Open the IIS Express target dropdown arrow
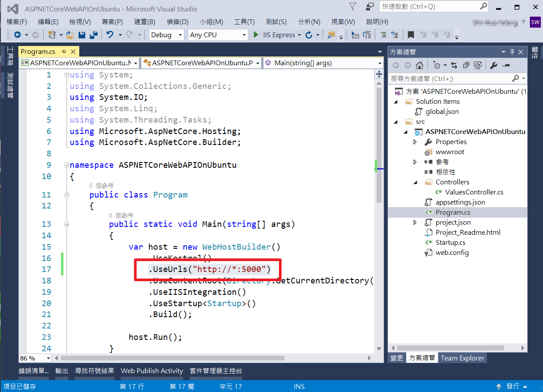The width and height of the screenshot is (543, 392). click(300, 35)
